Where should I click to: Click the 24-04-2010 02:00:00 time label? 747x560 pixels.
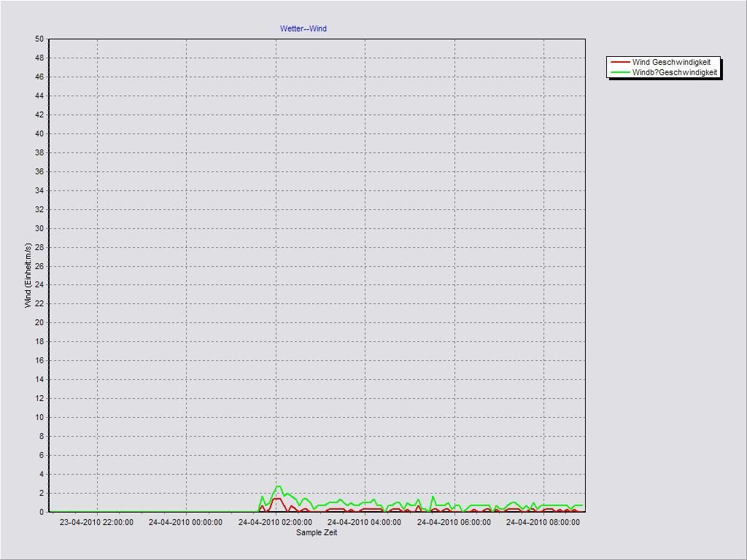pyautogui.click(x=275, y=522)
